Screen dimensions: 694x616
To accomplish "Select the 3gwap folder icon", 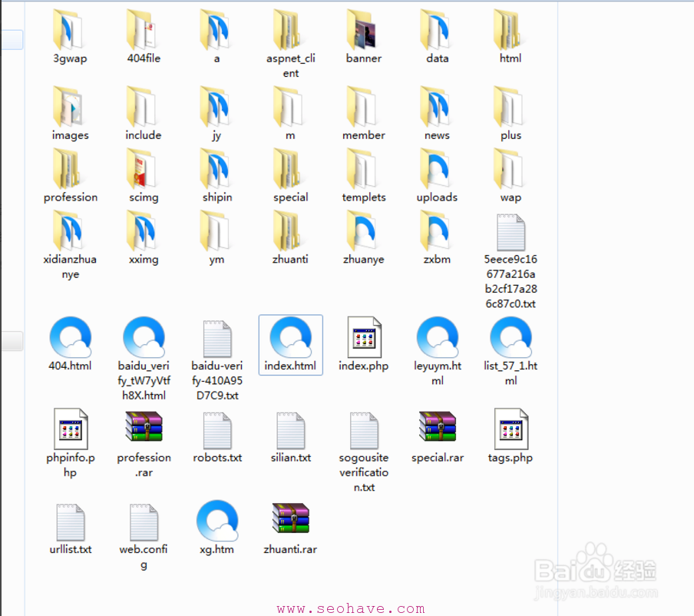I will coord(68,30).
